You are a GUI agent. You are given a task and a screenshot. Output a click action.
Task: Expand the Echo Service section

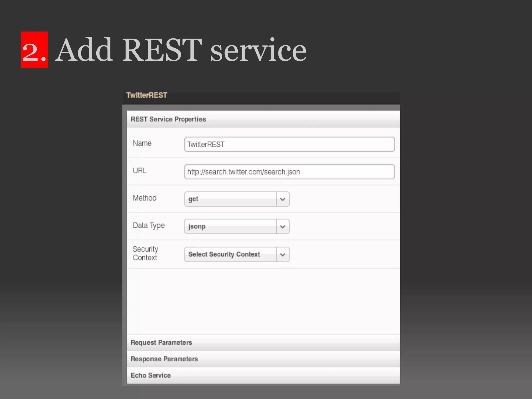[263, 375]
